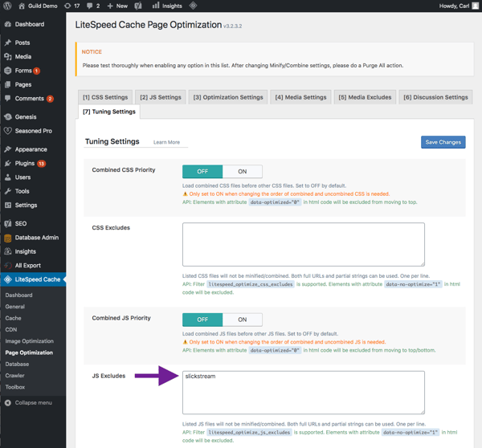Switch to [4] Media Settings tab
Image resolution: width=482 pixels, height=448 pixels.
coord(300,97)
